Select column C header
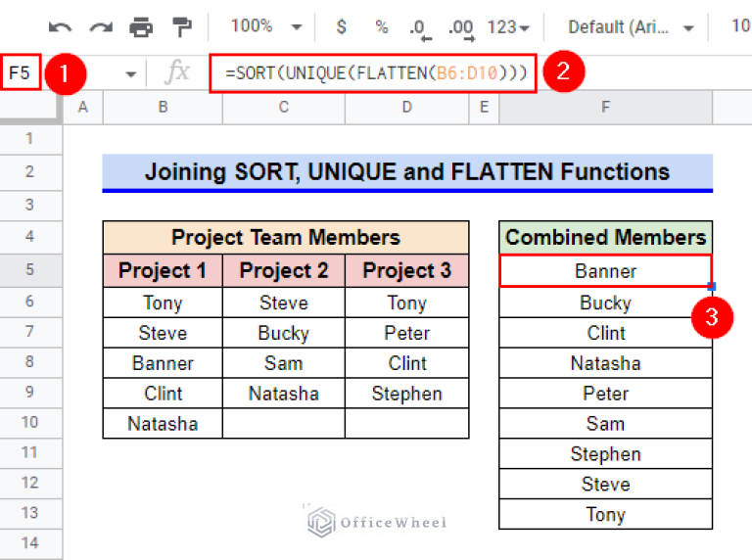 pyautogui.click(x=283, y=107)
